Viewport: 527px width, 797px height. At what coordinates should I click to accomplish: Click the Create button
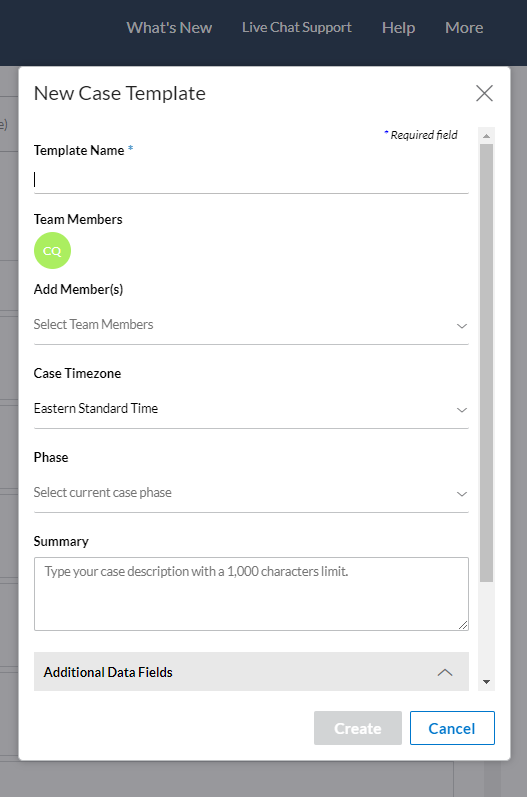coord(358,728)
